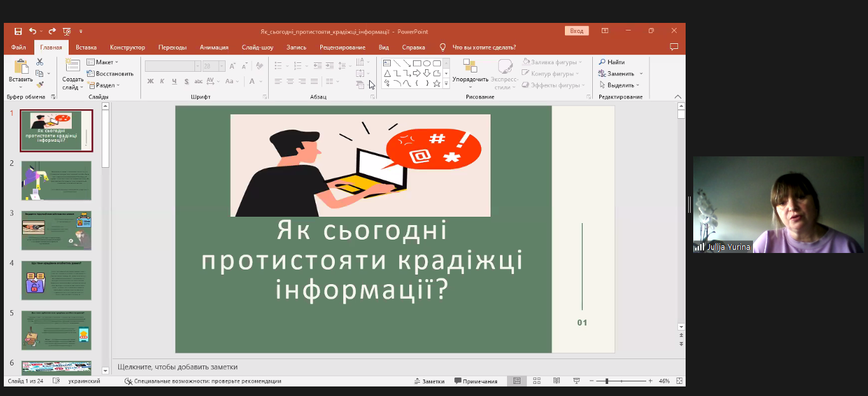
Task: Select the five-point star shape
Action: (437, 83)
